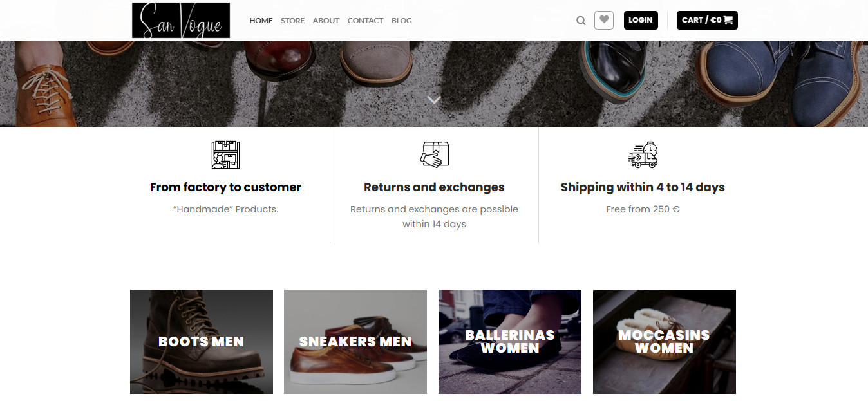Browse the Ballerinas Women category tile
The width and height of the screenshot is (868, 401).
coord(510,342)
